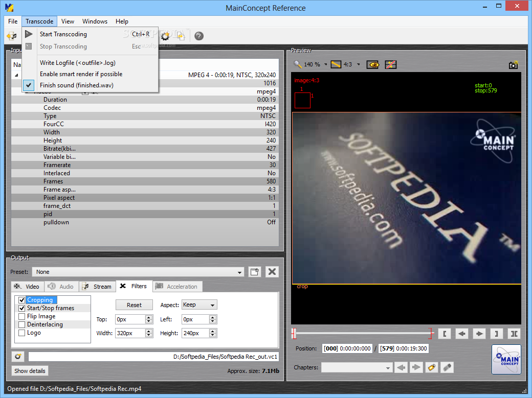Enable the Deinterlacing checkbox
This screenshot has width=532, height=398.
coord(21,324)
